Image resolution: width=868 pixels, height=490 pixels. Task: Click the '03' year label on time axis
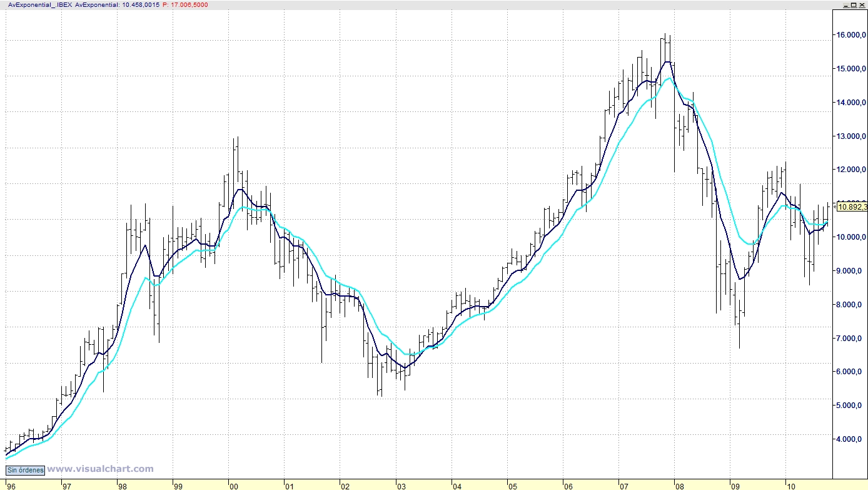(x=400, y=486)
